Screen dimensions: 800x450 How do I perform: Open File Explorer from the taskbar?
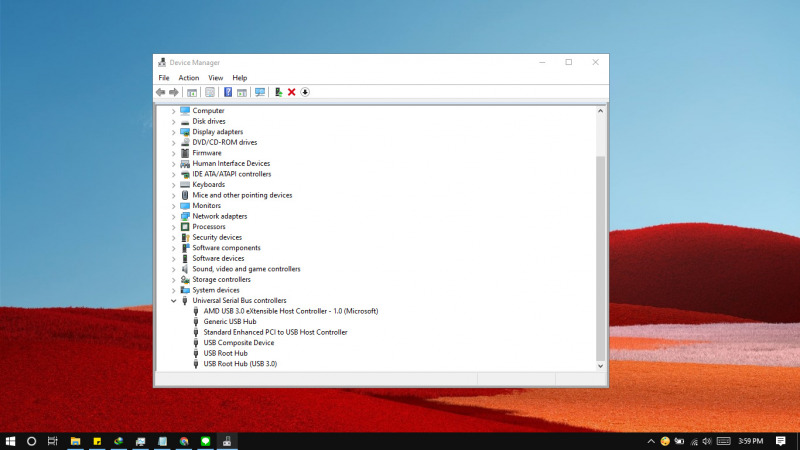point(76,441)
